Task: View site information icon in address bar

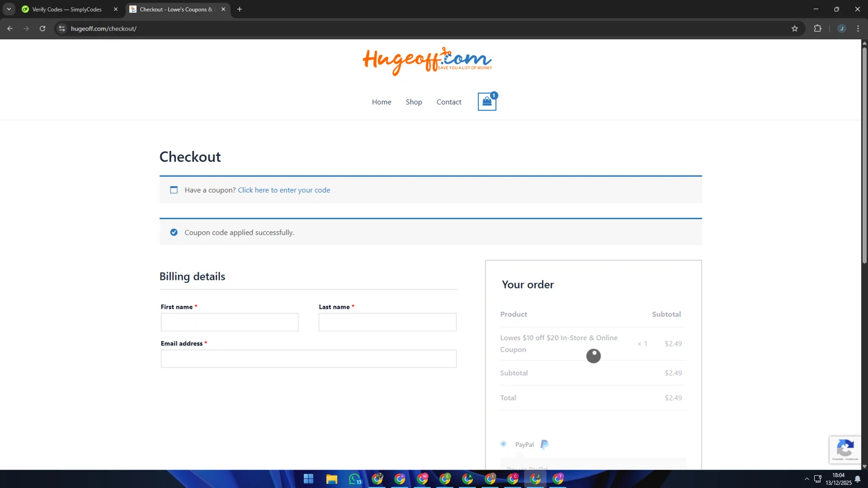Action: tap(62, 28)
